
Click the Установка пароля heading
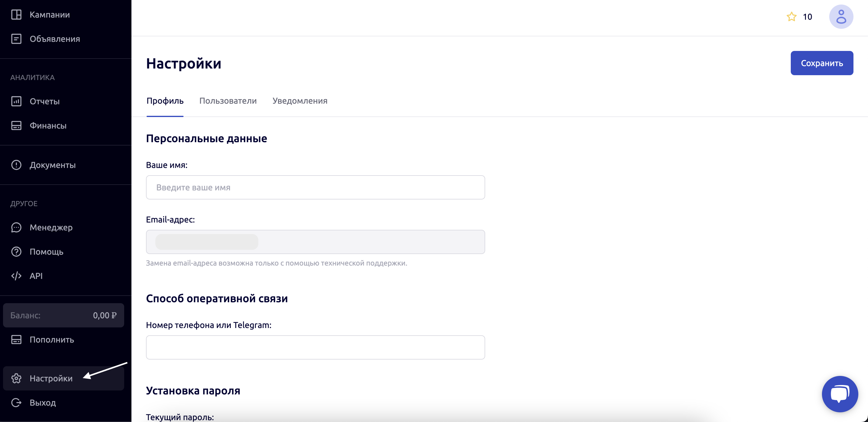[x=193, y=391]
